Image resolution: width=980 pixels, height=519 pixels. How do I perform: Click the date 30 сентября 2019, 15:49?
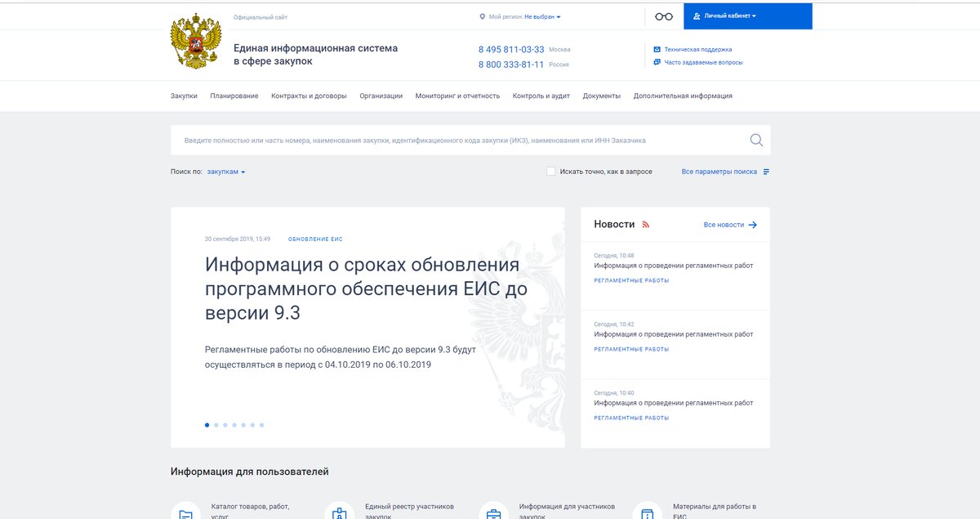click(x=238, y=239)
